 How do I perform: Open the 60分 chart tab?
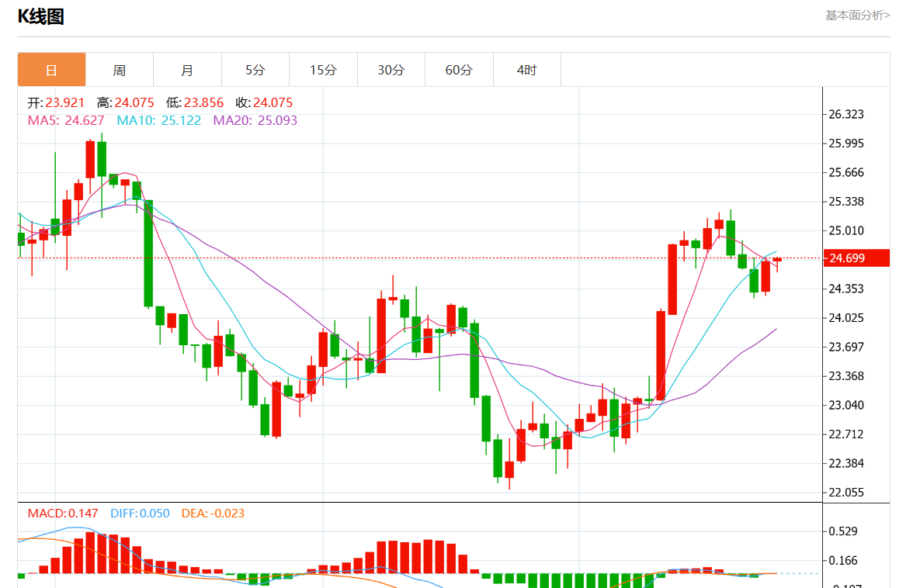(x=460, y=70)
